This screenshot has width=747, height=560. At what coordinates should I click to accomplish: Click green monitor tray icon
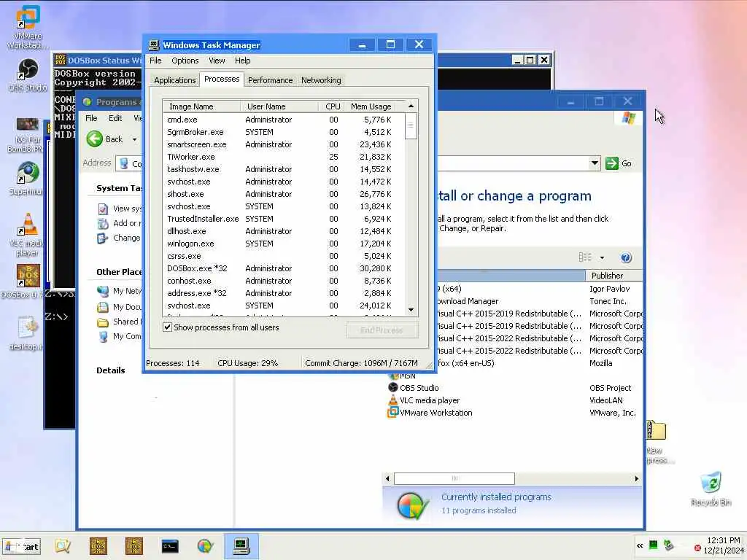coord(654,545)
